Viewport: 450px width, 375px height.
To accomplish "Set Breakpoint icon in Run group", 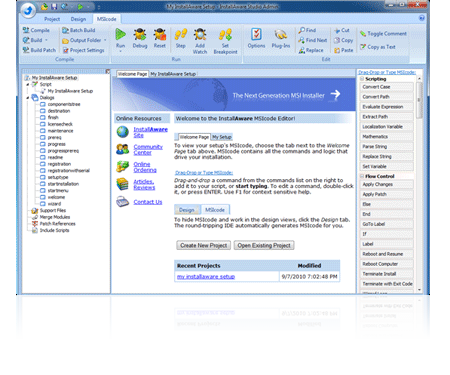I will click(225, 34).
